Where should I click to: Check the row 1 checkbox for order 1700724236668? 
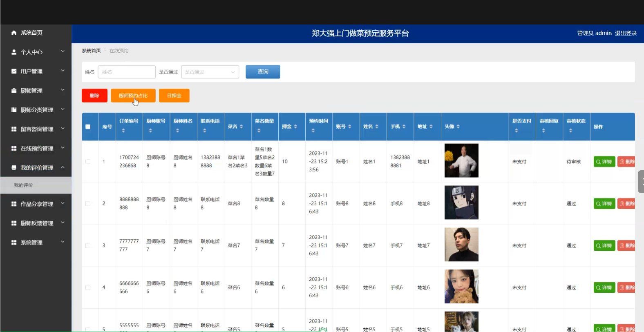pyautogui.click(x=88, y=162)
